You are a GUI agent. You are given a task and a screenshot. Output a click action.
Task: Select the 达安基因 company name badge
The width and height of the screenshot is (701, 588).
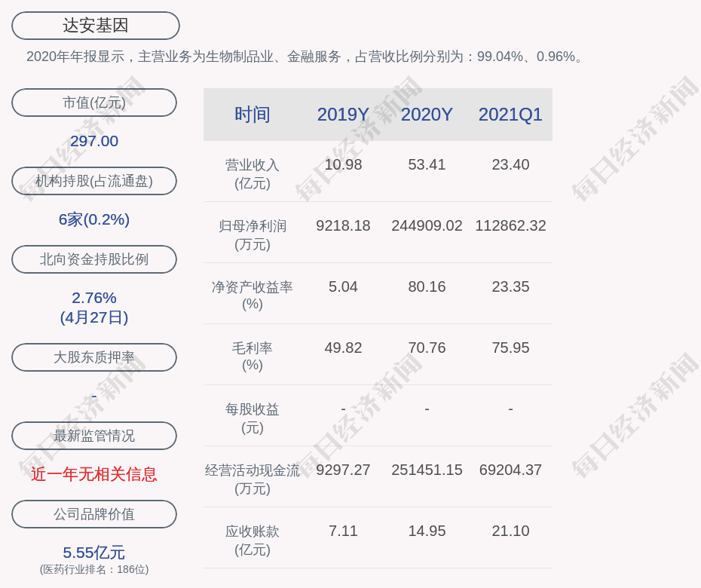point(95,25)
